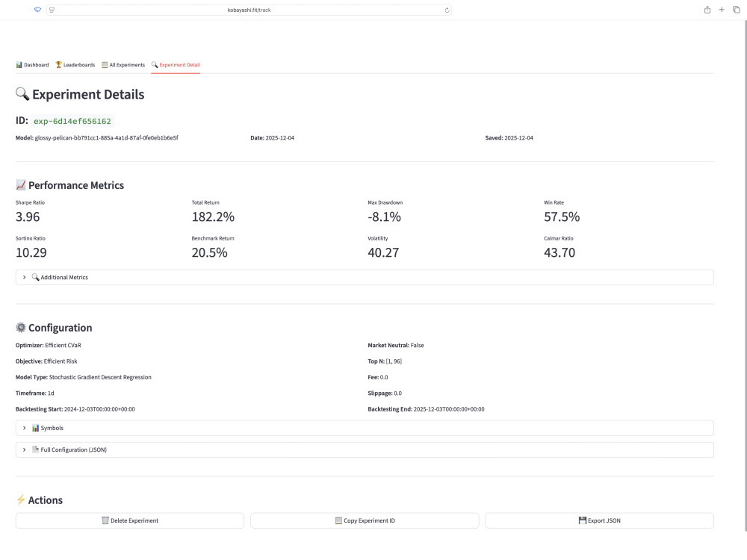Click the Actions heading
747x560 pixels.
pyautogui.click(x=39, y=500)
